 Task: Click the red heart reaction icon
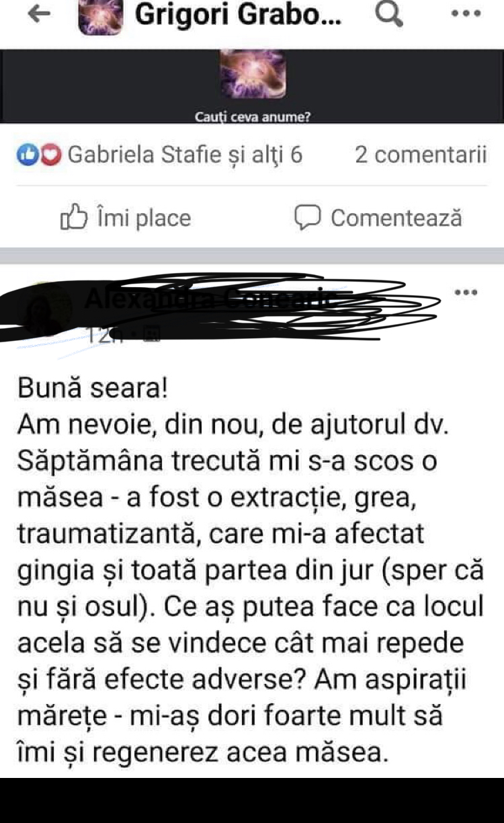click(50, 155)
